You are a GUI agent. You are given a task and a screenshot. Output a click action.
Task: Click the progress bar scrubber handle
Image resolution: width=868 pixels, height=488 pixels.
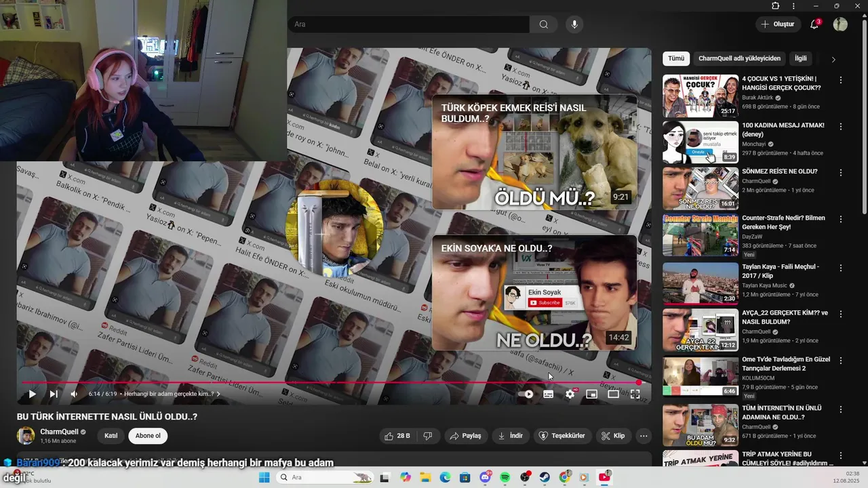coord(638,383)
